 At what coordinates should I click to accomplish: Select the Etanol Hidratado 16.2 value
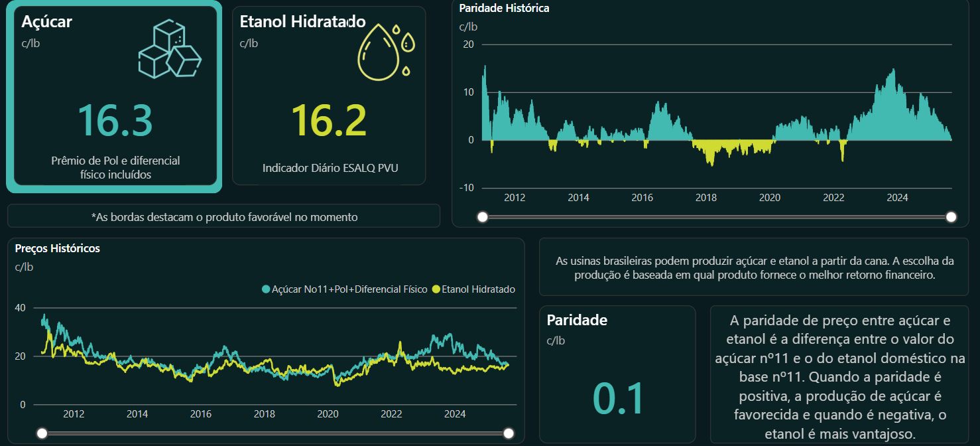[x=329, y=120]
